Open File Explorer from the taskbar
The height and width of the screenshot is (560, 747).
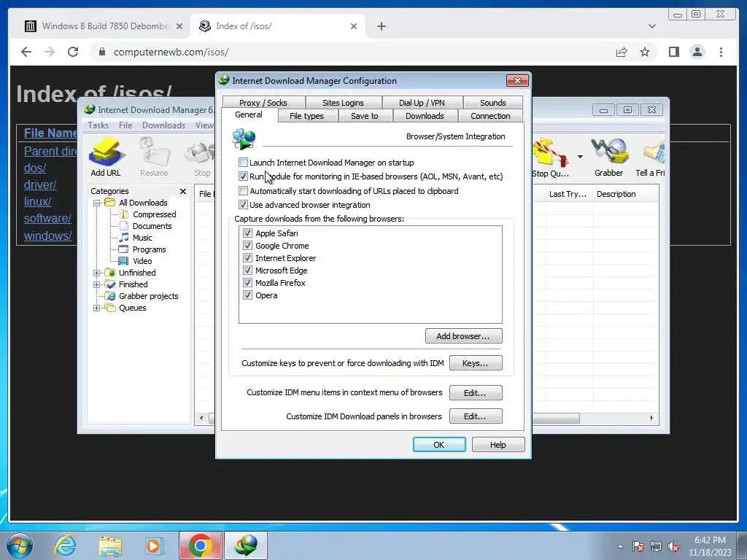point(110,545)
